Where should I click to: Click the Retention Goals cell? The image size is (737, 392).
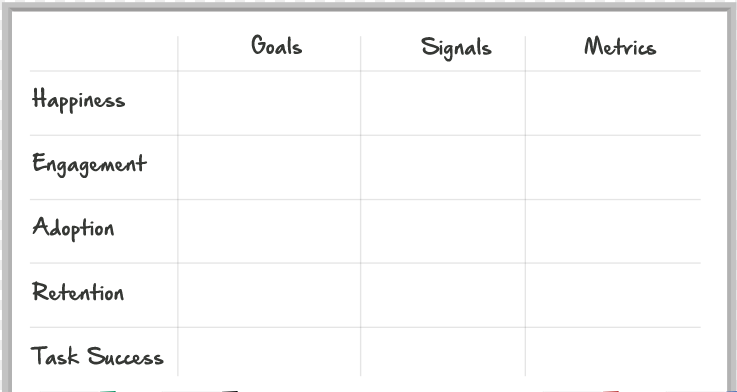(x=269, y=295)
